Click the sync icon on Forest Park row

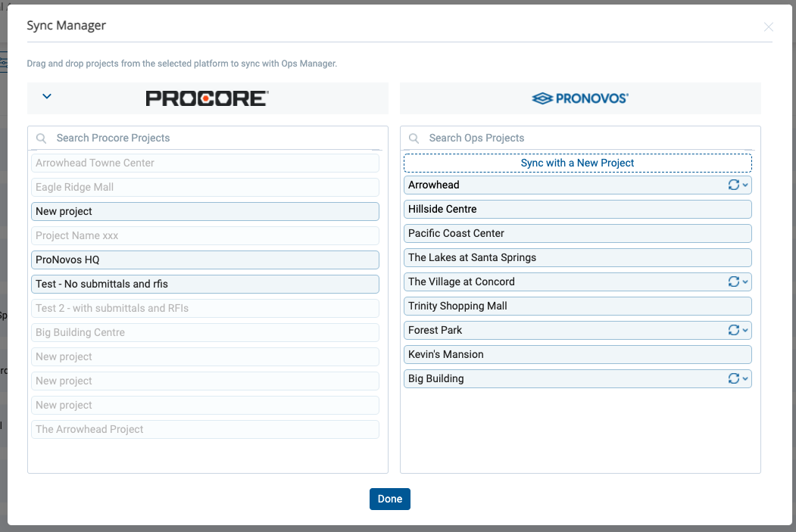pos(733,330)
